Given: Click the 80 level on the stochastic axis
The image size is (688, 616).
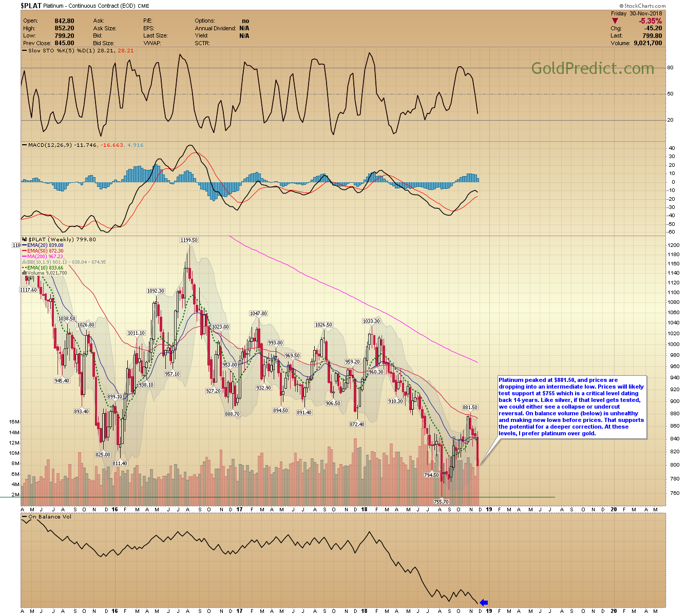Looking at the screenshot, I should (670, 68).
